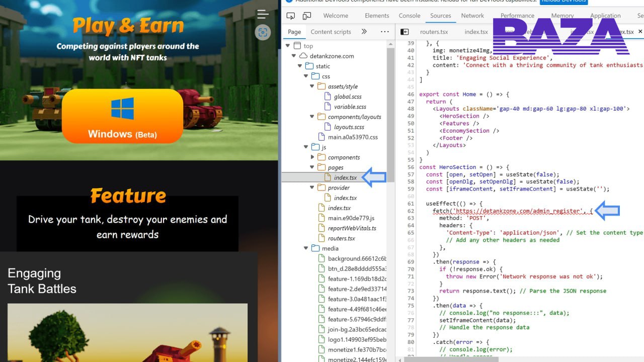Click the three-dot more options icon
The height and width of the screenshot is (362, 644).
pos(385,32)
